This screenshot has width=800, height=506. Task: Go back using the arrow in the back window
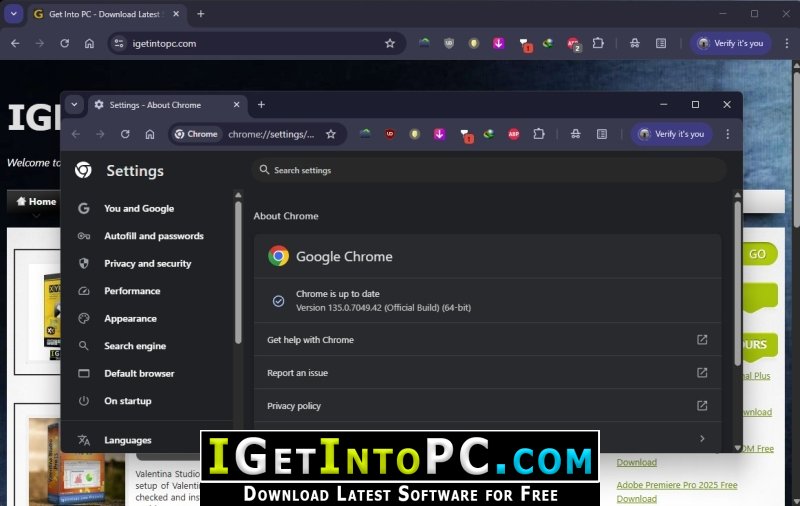(15, 43)
